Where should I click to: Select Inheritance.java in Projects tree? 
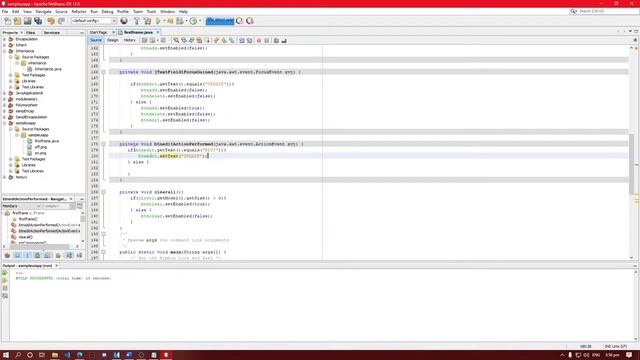click(x=48, y=69)
